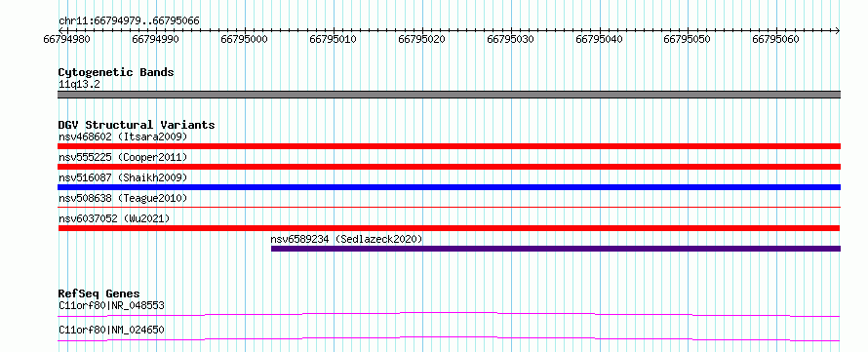Open gene label C11orf80|NM_024650
This screenshot has height=352, width=868.
(111, 331)
